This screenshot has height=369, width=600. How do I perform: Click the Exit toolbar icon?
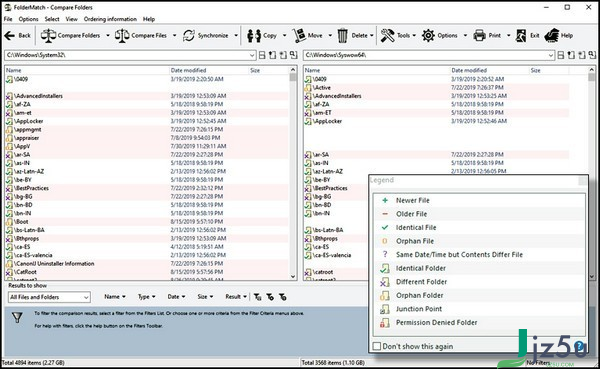tap(521, 36)
